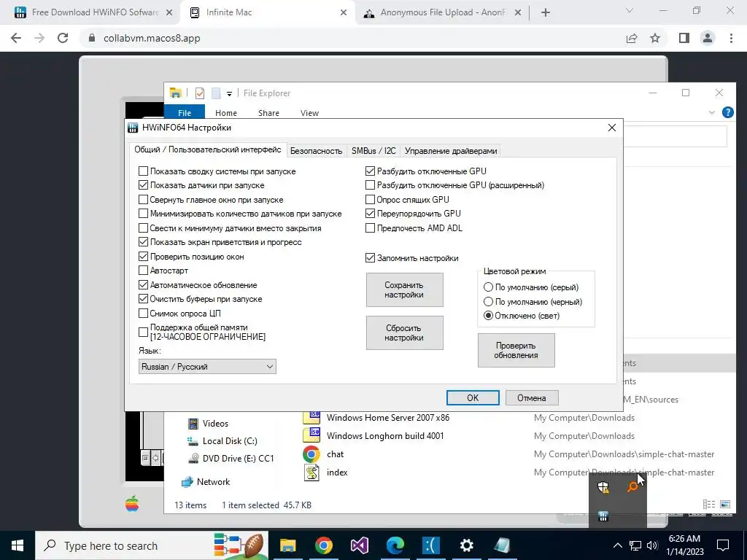Click Windows Security shield tray icon
The width and height of the screenshot is (747, 560).
[603, 487]
